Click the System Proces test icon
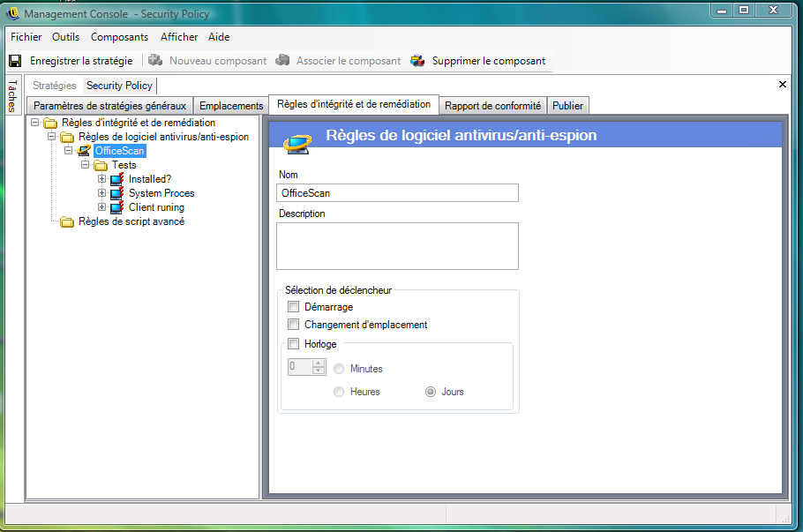Viewport: 803px width, 532px height. [117, 193]
